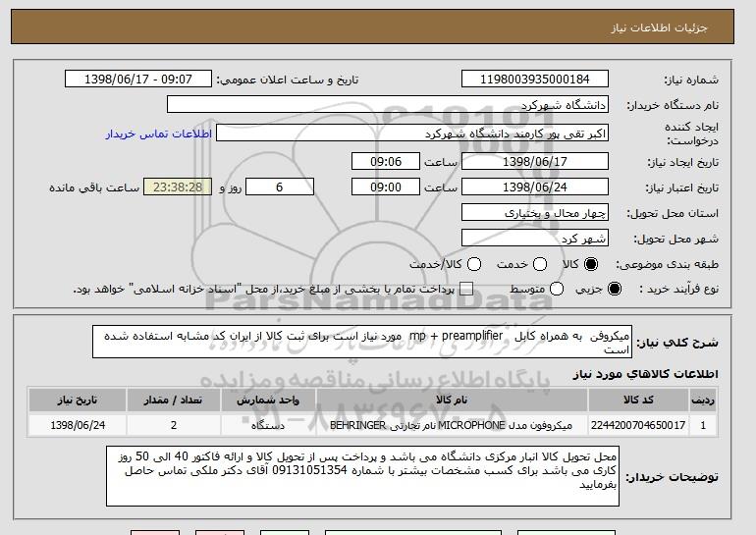Choose the متوسط purchase process radio

[557, 289]
